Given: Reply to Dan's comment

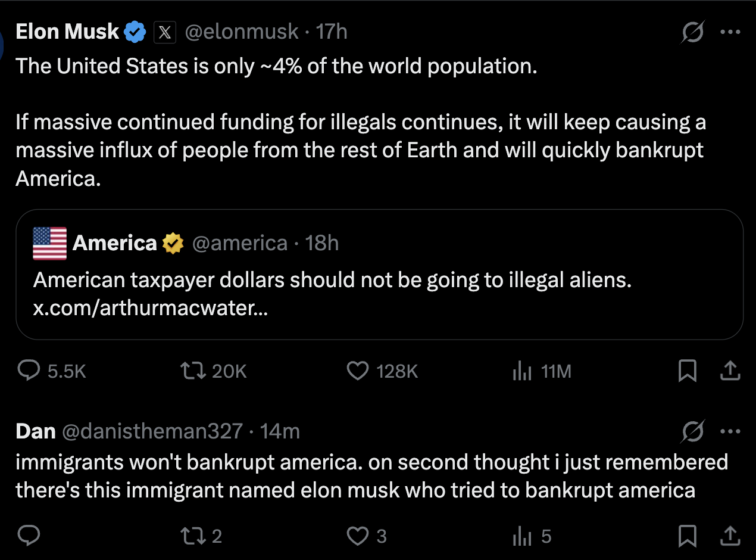Looking at the screenshot, I should 29,536.
